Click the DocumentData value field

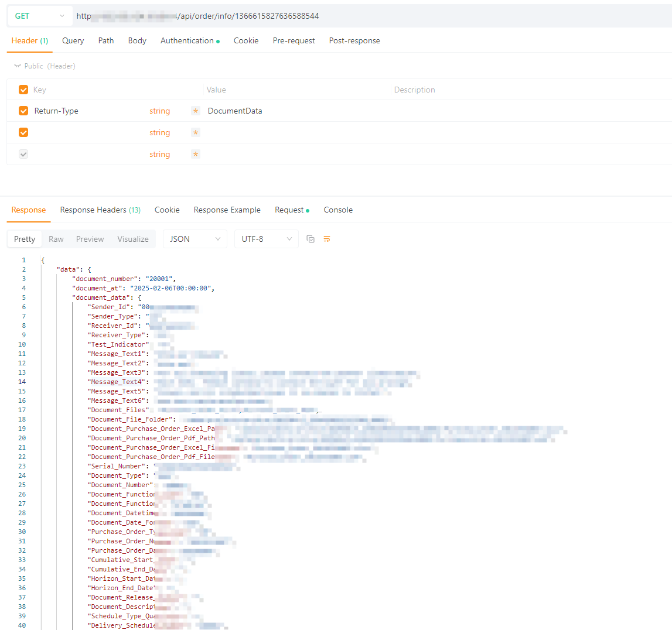pos(235,111)
